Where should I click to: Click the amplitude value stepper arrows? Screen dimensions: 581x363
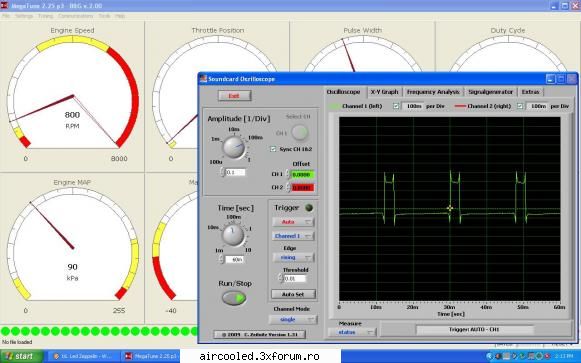(x=222, y=172)
